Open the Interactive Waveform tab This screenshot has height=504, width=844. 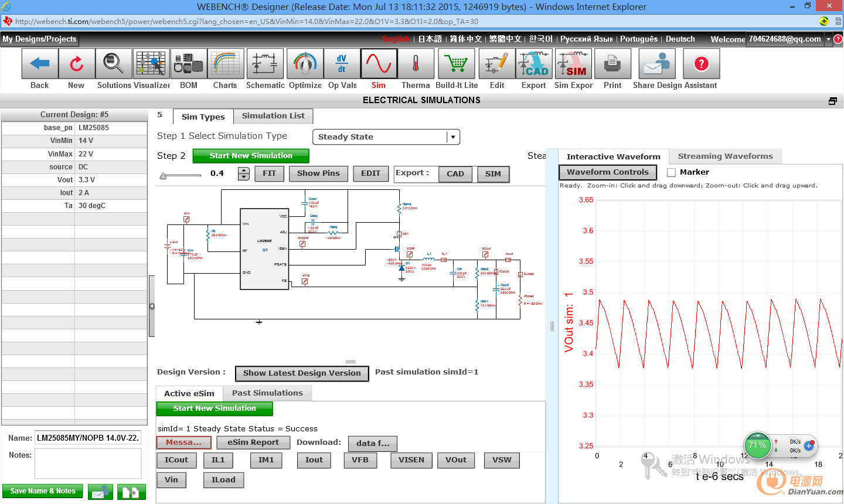pos(613,156)
